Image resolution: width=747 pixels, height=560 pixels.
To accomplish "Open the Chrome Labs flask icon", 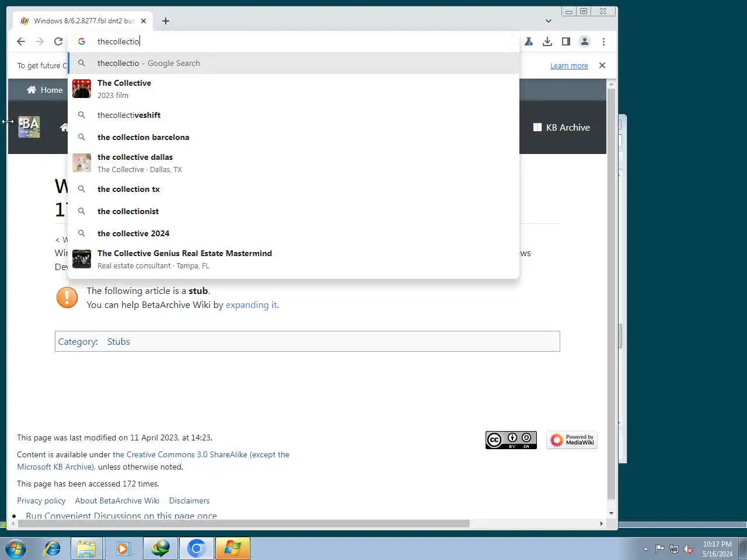I will tap(529, 41).
